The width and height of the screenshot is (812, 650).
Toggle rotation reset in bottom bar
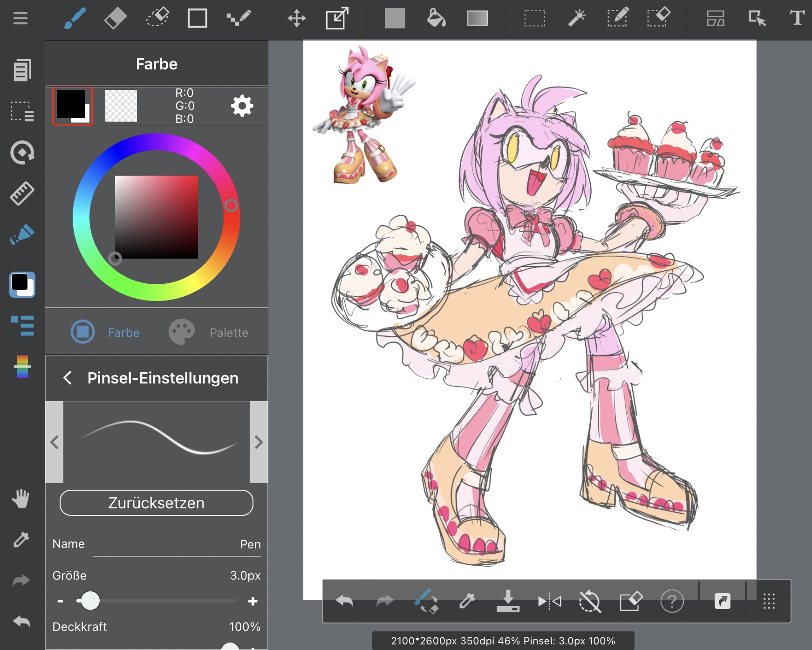590,602
